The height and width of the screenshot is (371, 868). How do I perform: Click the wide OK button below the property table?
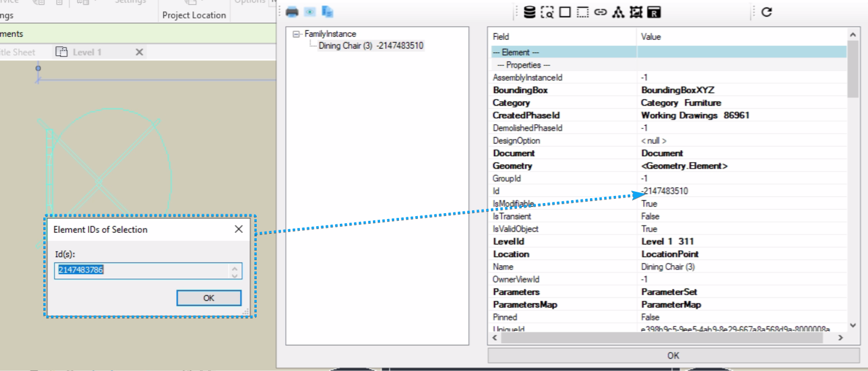coord(673,356)
